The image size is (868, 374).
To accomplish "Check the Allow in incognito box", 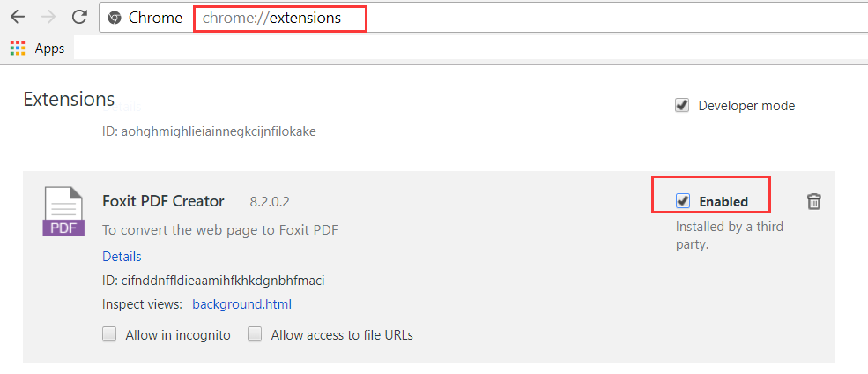I will click(x=109, y=334).
